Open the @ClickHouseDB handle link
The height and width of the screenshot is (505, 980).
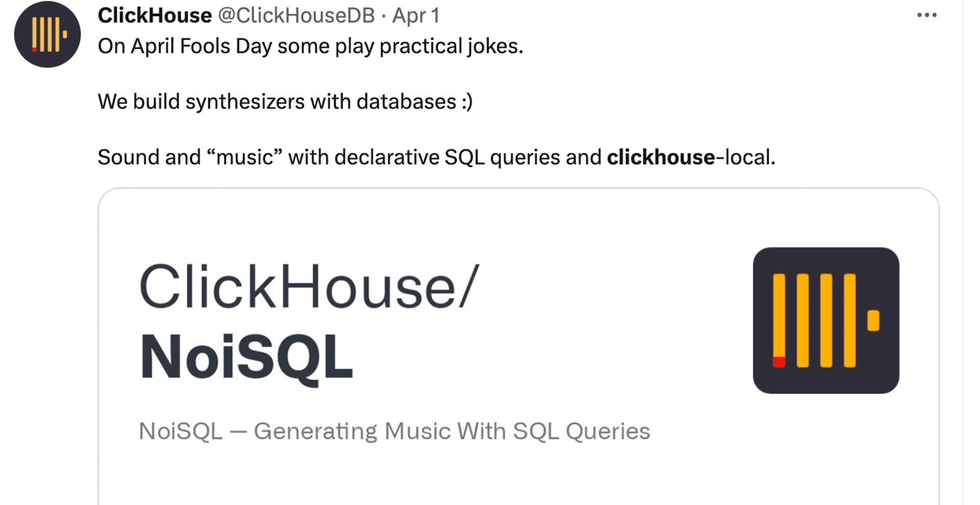(297, 15)
